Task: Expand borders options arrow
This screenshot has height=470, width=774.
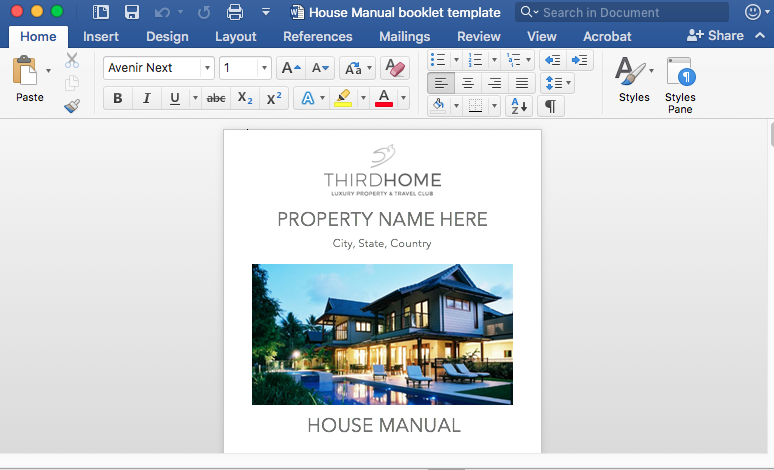Action: pyautogui.click(x=494, y=106)
